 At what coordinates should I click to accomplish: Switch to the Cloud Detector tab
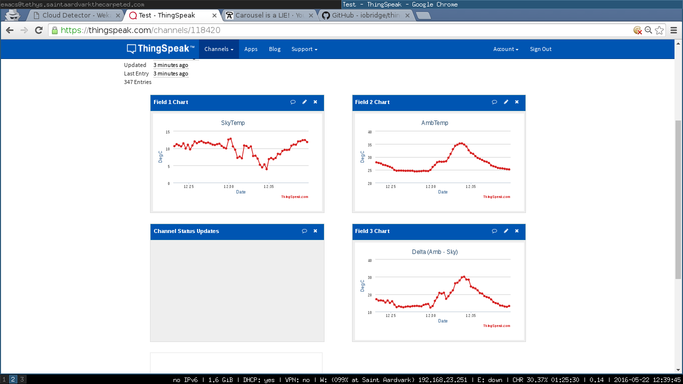(75, 15)
